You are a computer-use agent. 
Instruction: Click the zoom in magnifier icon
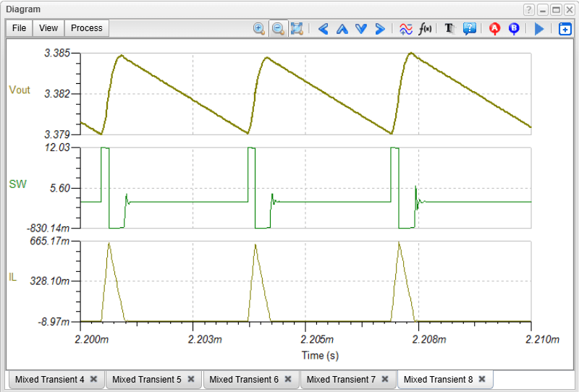tap(259, 28)
